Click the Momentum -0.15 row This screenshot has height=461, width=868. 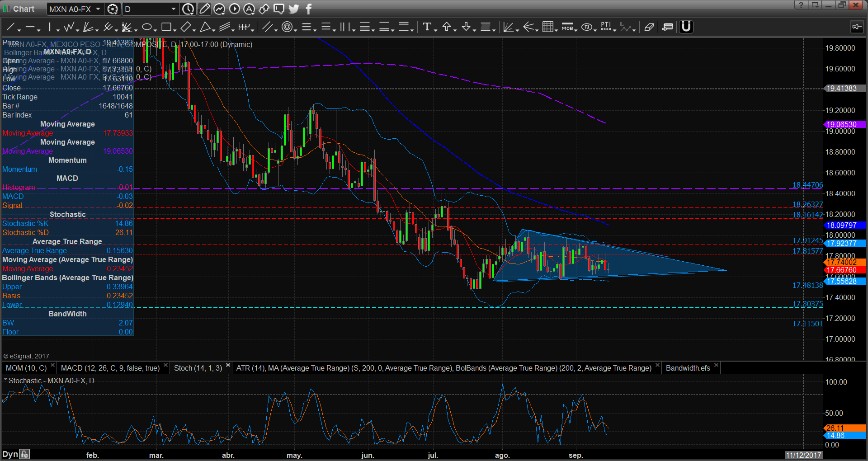pyautogui.click(x=67, y=169)
